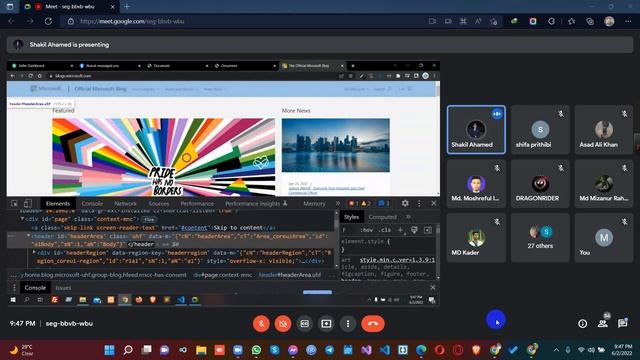Viewport: 640px width, 360px height.
Task: Show hidden system tray icons
Action: tap(556, 350)
